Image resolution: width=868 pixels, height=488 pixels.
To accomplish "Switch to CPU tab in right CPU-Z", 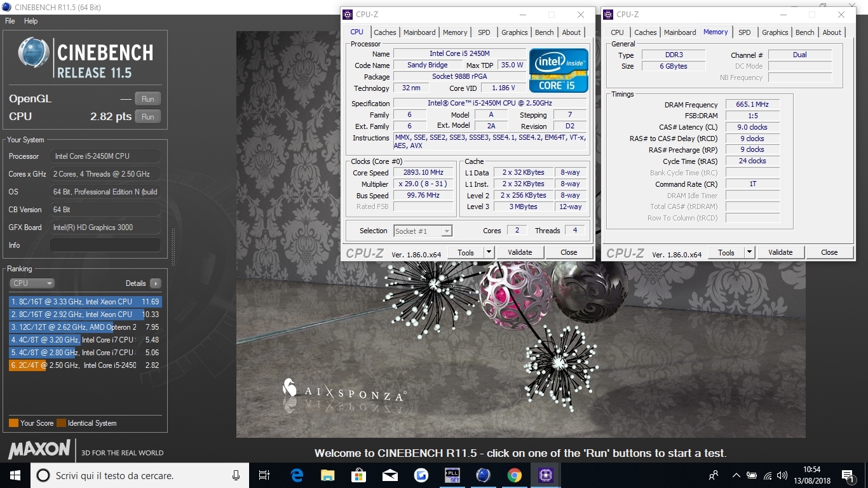I will 618,32.
